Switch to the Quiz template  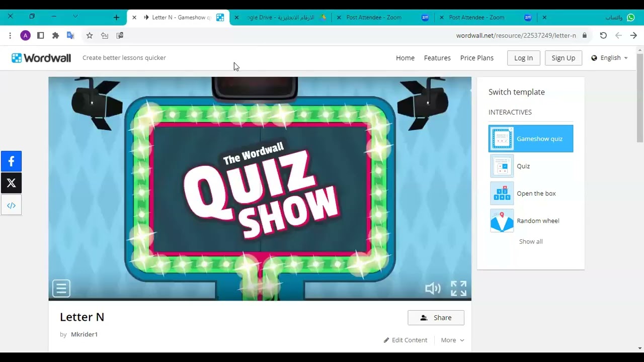[x=531, y=166]
